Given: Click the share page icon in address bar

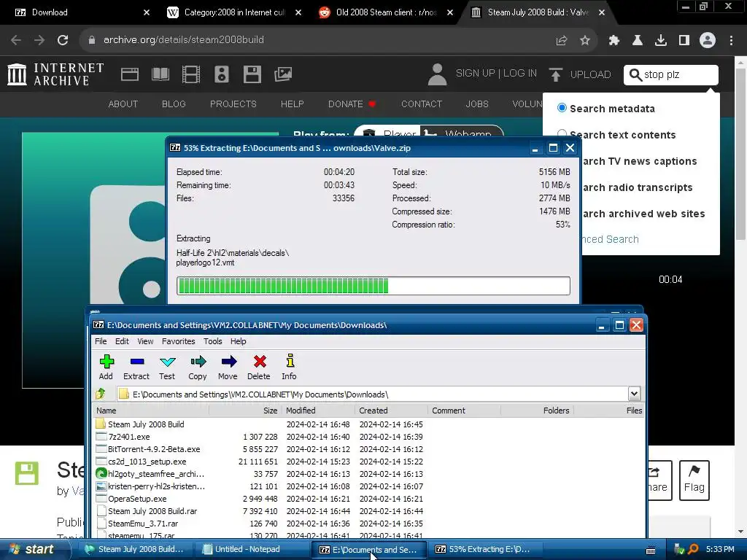Looking at the screenshot, I should 562,41.
